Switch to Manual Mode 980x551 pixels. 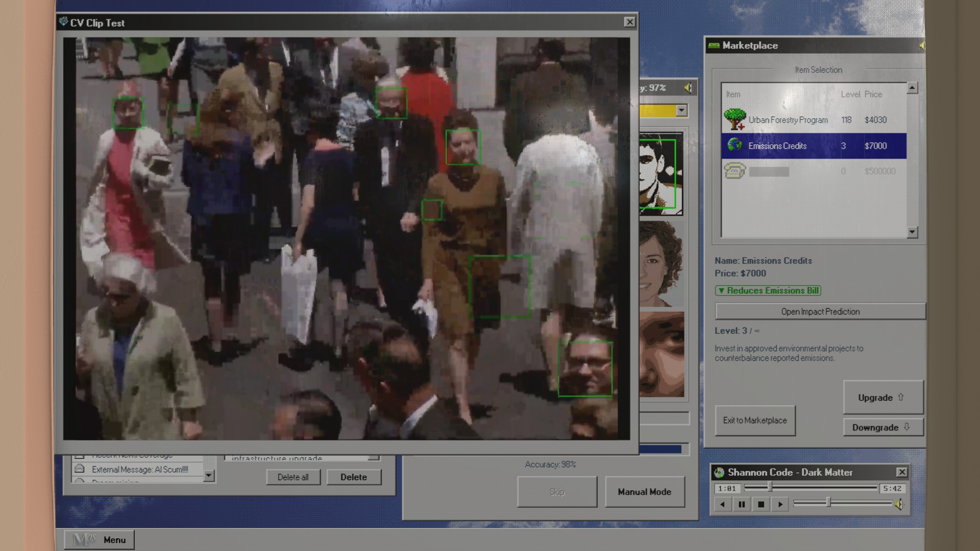644,492
